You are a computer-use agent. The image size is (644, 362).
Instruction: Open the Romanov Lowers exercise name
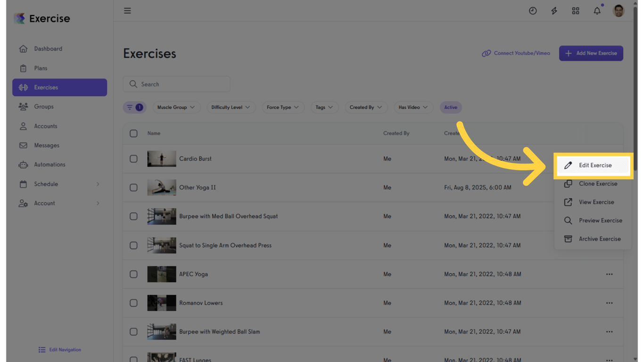(x=201, y=303)
